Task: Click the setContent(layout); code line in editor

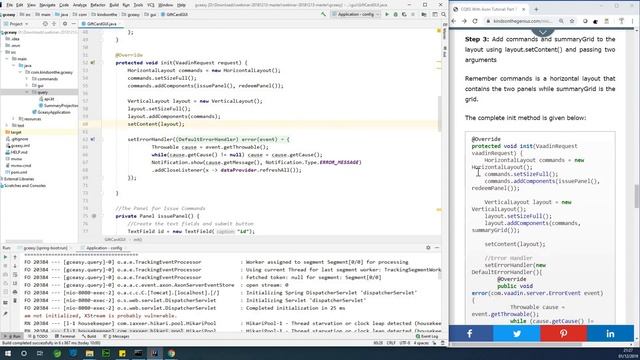Action: (x=156, y=124)
